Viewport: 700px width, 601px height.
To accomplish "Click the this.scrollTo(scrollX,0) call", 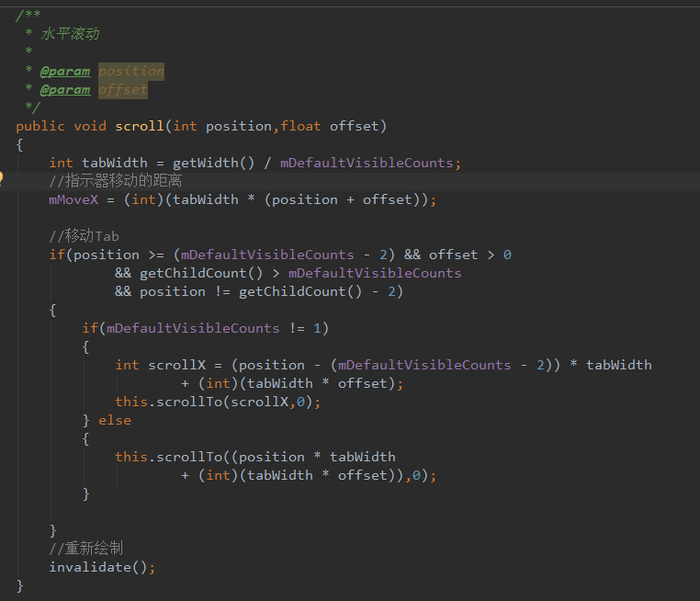I will coord(218,402).
